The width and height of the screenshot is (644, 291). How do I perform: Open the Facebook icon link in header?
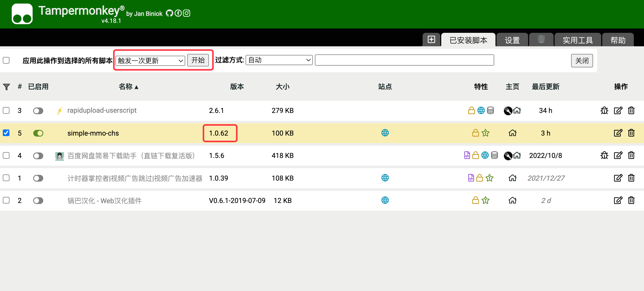point(178,13)
